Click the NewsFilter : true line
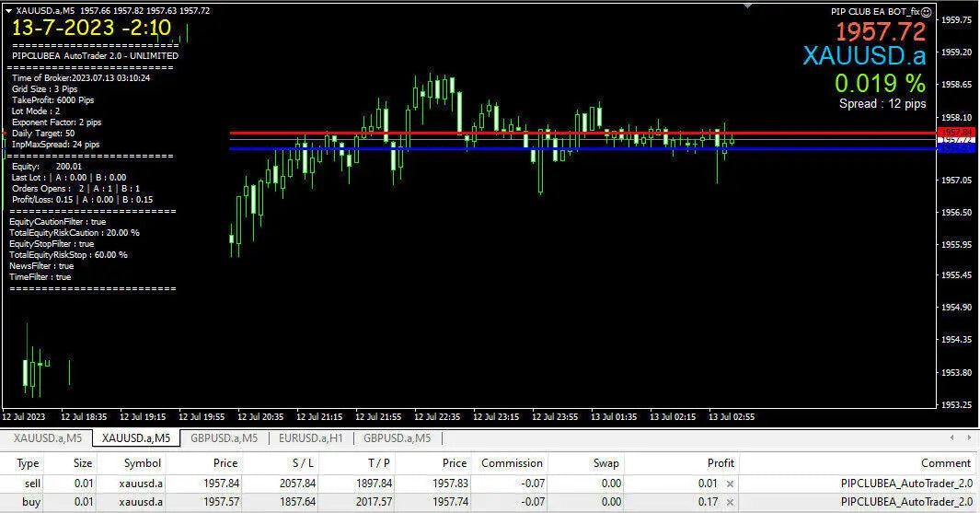 41,266
